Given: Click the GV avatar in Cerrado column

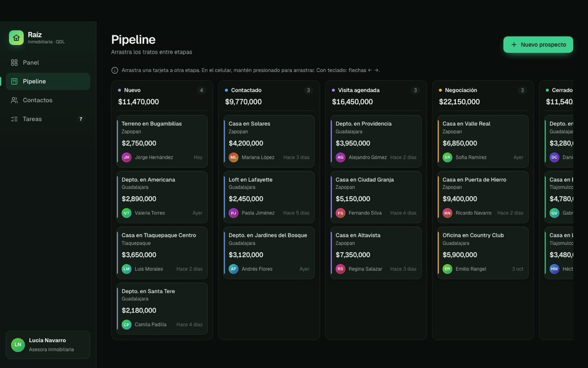Looking at the screenshot, I should point(555,213).
